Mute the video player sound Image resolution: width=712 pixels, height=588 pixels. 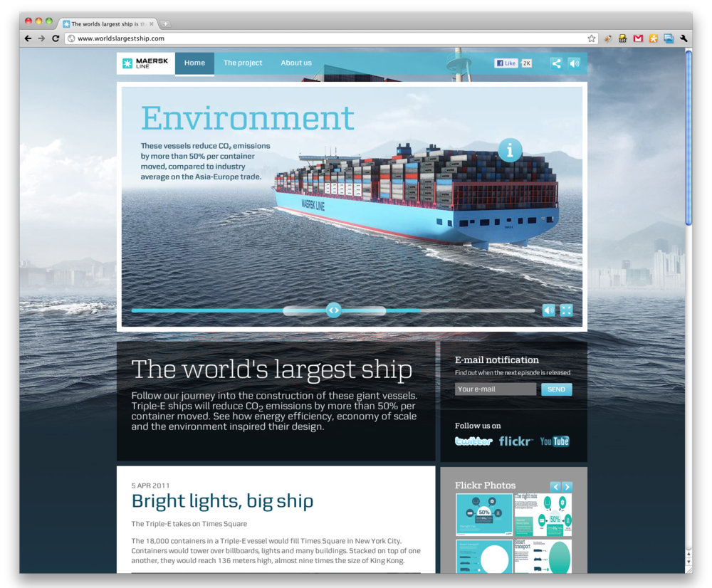click(x=548, y=310)
